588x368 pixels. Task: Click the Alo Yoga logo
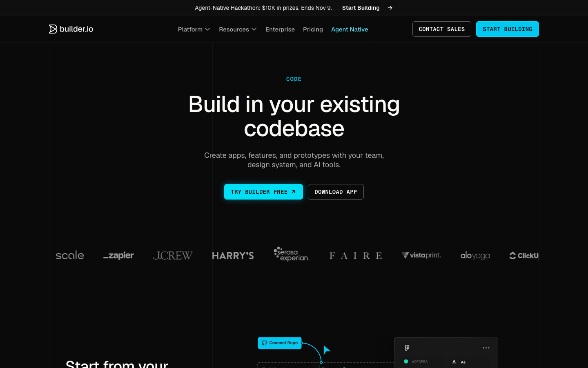pyautogui.click(x=475, y=256)
